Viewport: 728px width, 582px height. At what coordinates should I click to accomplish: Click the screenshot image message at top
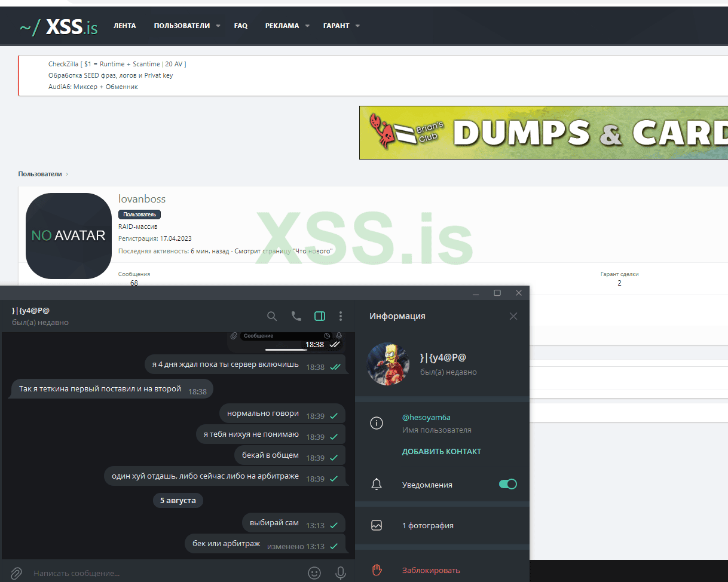tap(286, 342)
